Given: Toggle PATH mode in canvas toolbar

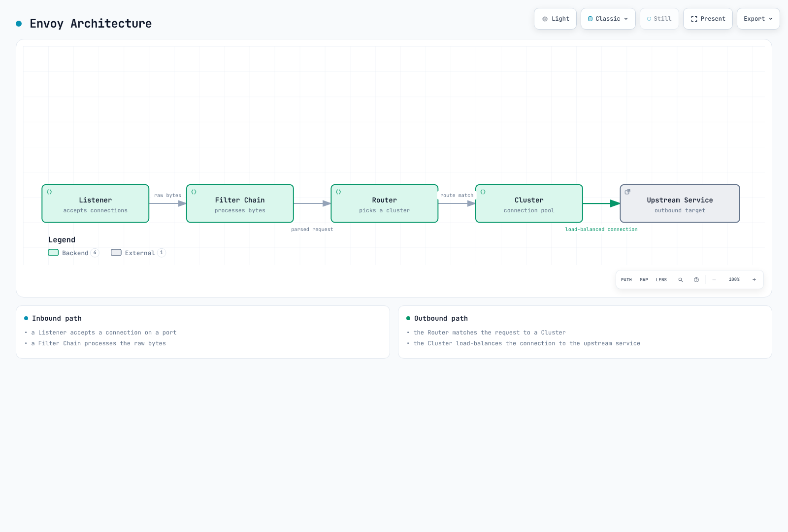Looking at the screenshot, I should click(x=626, y=280).
